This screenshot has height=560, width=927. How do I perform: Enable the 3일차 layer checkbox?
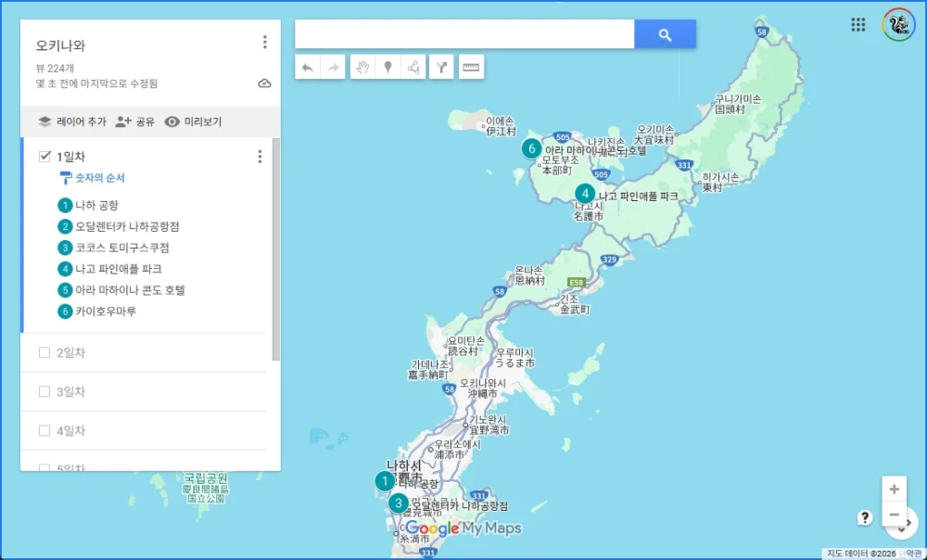44,391
